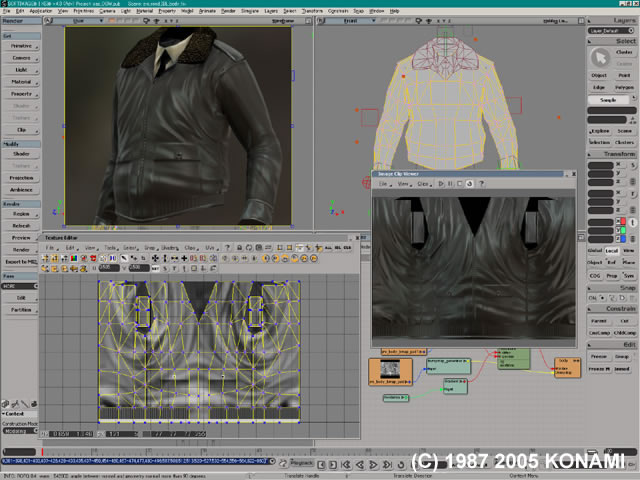Click the four-way move arrows icon in Texture Editor

tap(155, 258)
